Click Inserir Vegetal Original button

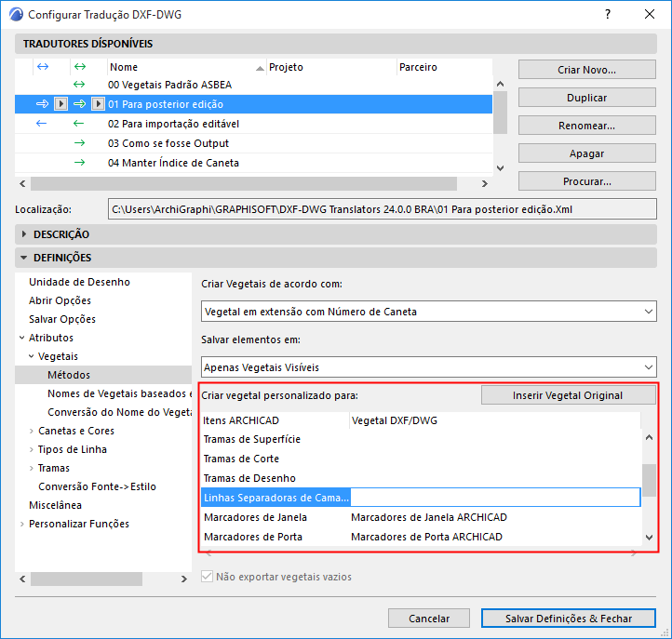[568, 395]
